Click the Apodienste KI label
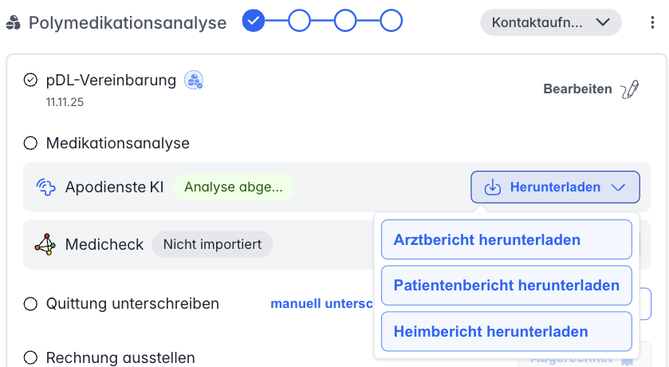This screenshot has width=669, height=367. click(x=114, y=187)
